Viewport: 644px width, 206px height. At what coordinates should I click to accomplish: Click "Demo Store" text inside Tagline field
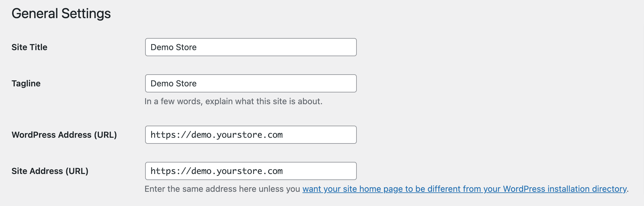(174, 84)
